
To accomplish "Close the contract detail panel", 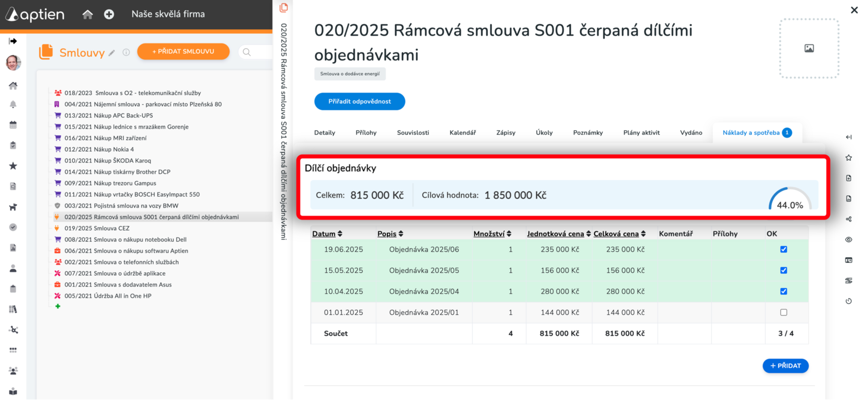I will [x=854, y=10].
